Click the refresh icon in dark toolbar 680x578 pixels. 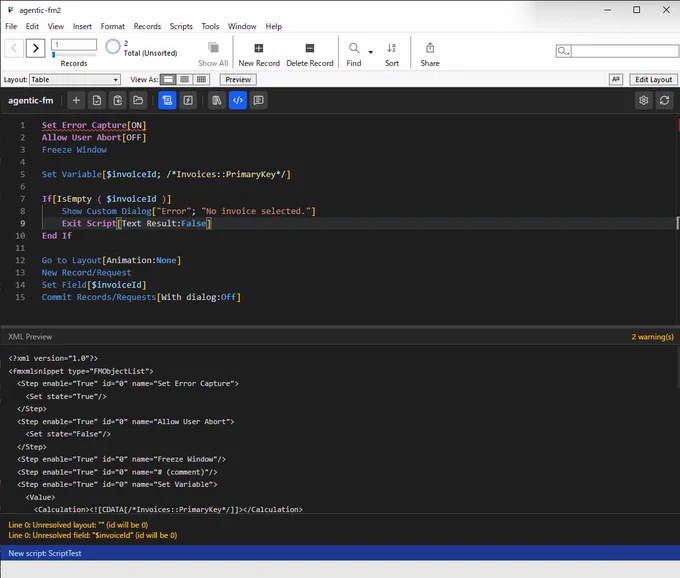pyautogui.click(x=664, y=101)
